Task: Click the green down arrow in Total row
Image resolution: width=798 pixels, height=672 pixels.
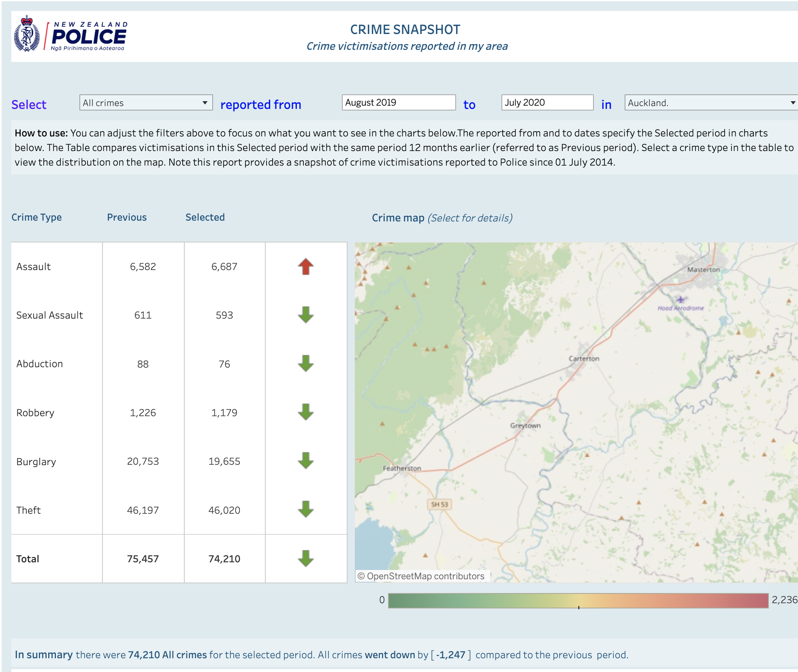Action: pyautogui.click(x=306, y=559)
